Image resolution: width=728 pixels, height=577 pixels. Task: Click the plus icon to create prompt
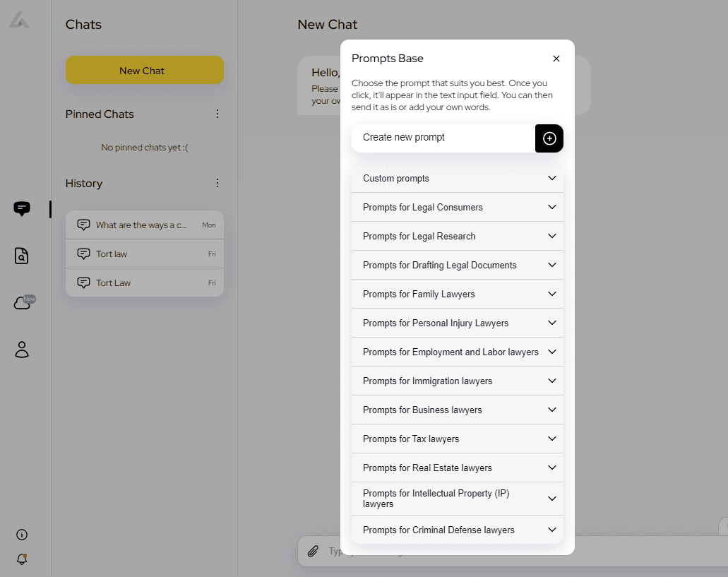click(x=549, y=138)
